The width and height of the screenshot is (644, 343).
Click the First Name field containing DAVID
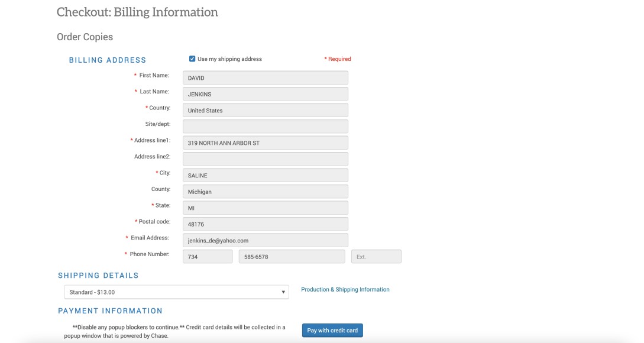(x=265, y=78)
